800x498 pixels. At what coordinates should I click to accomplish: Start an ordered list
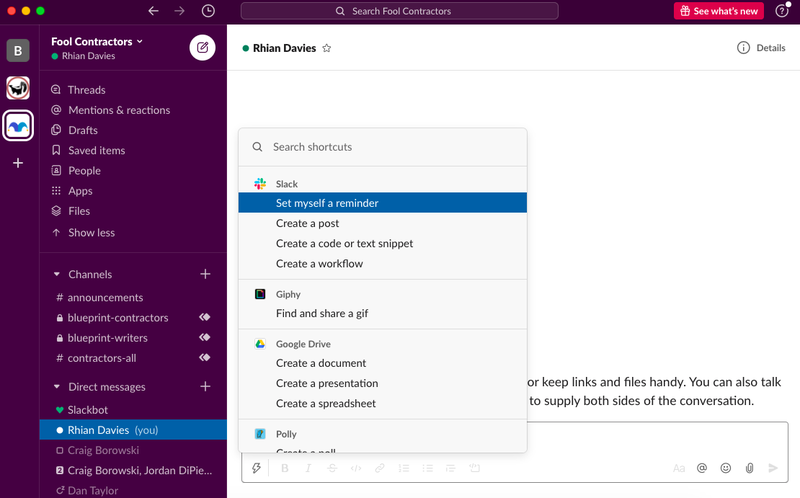(x=404, y=468)
